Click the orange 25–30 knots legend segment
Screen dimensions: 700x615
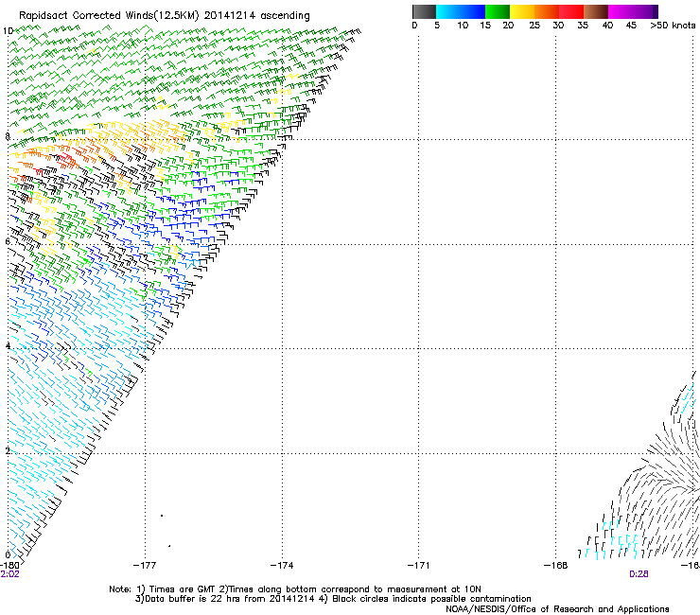coord(547,11)
